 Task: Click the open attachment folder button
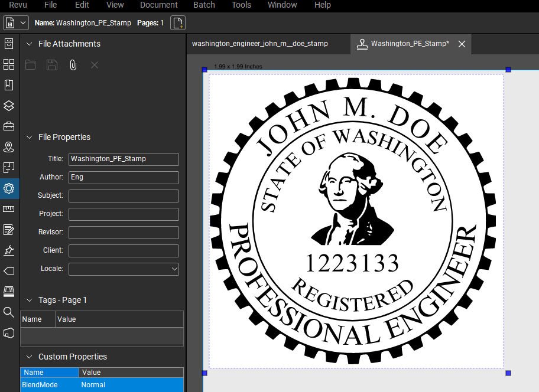[30, 65]
